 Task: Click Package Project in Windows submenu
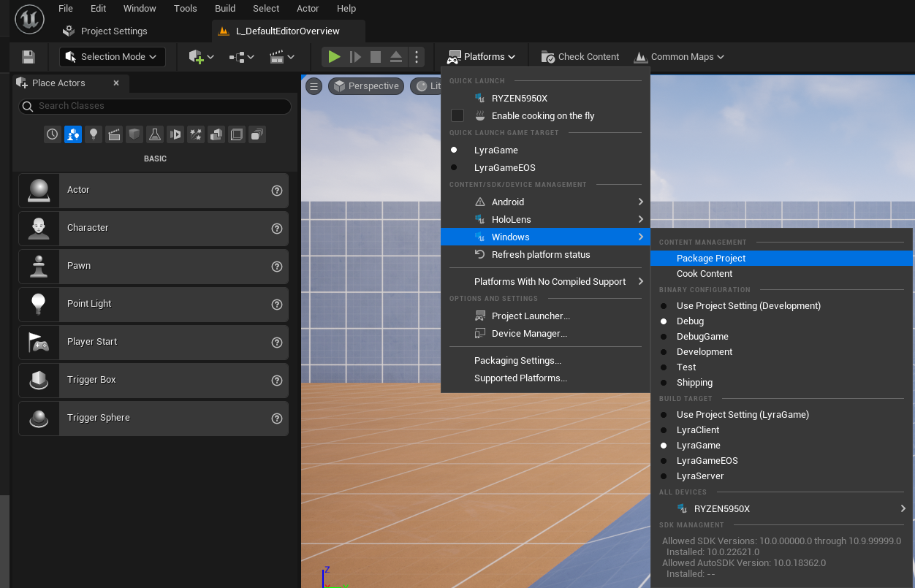point(781,258)
